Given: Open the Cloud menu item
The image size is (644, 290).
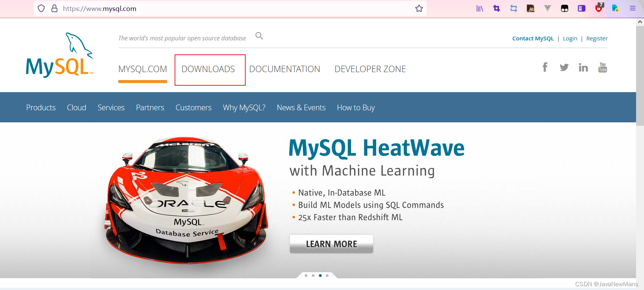Looking at the screenshot, I should click(x=77, y=108).
